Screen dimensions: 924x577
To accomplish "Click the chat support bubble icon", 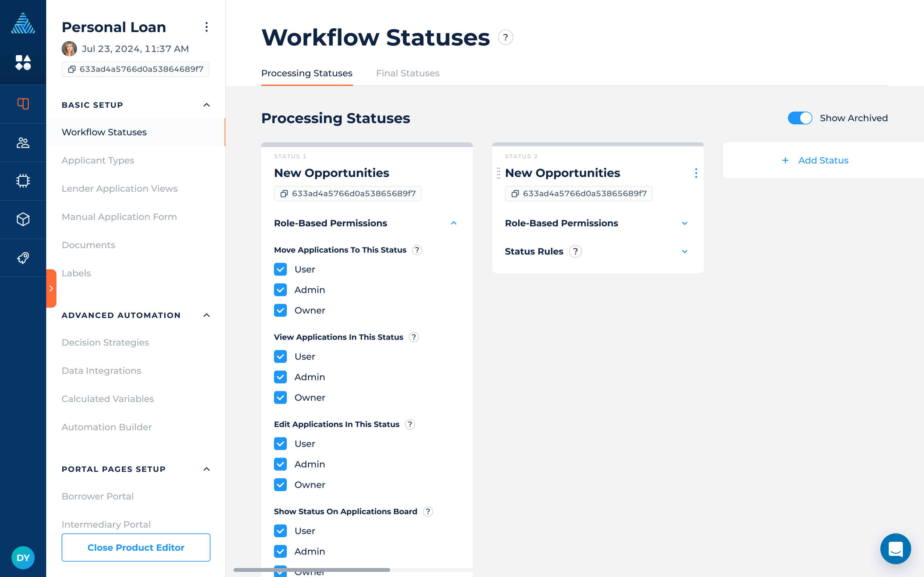I will pos(895,548).
